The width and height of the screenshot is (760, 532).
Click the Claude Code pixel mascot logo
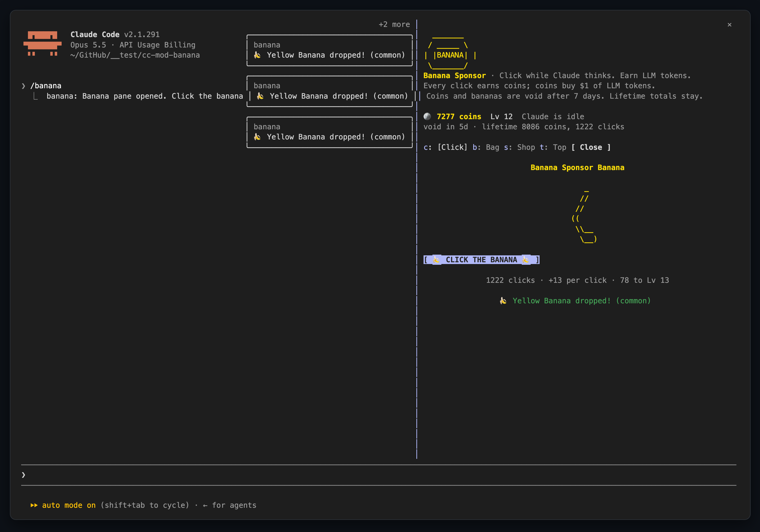pos(42,44)
